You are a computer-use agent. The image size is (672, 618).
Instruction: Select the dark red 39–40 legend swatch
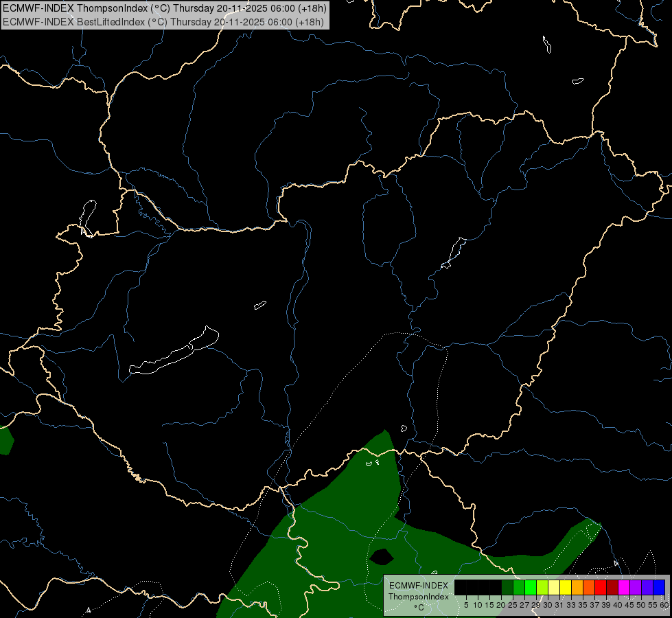612,587
